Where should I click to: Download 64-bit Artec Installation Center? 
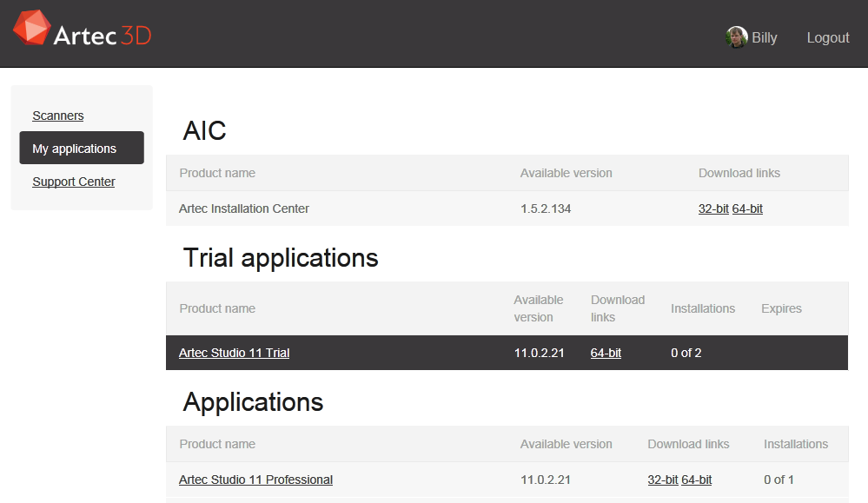pos(747,208)
